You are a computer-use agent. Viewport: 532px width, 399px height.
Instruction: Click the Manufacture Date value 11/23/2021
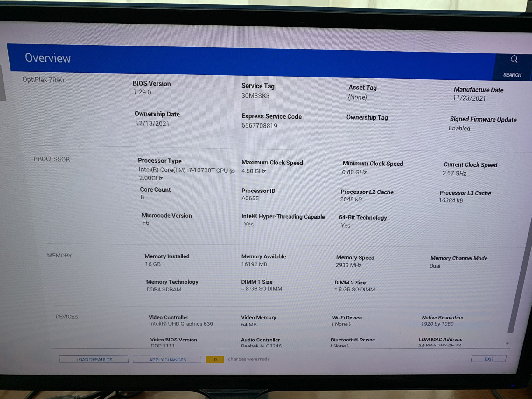[x=469, y=98]
